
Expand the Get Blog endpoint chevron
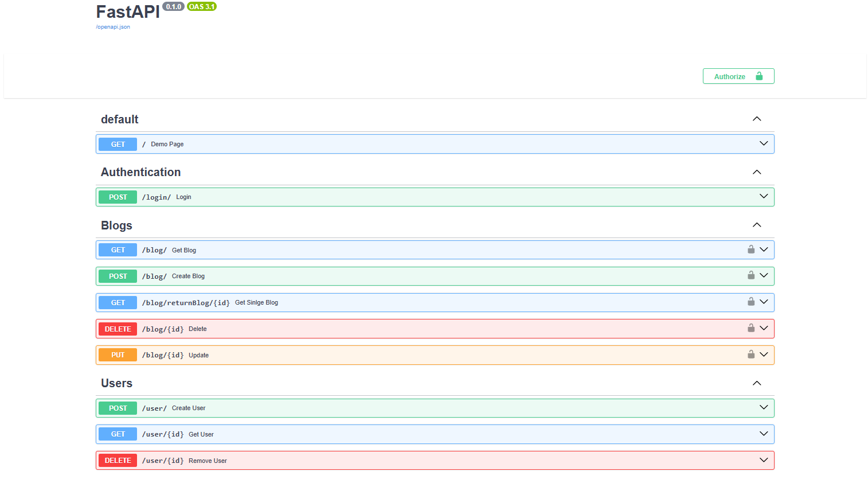coord(764,250)
